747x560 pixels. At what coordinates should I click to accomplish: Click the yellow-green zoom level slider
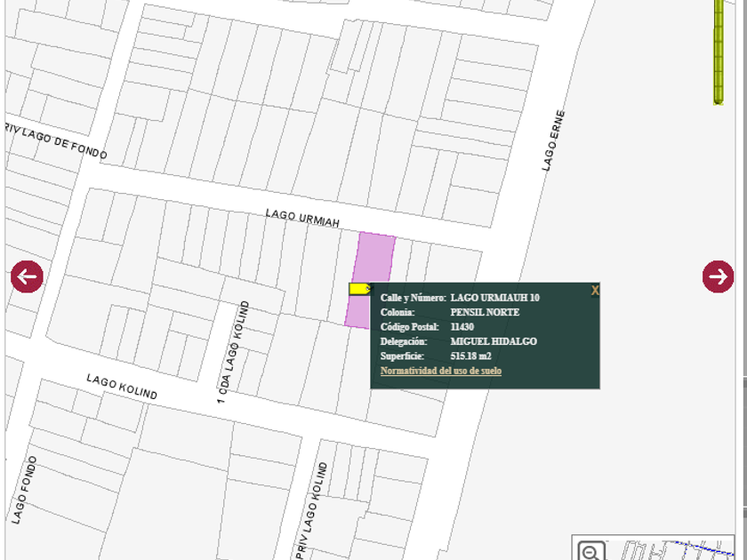pyautogui.click(x=719, y=52)
